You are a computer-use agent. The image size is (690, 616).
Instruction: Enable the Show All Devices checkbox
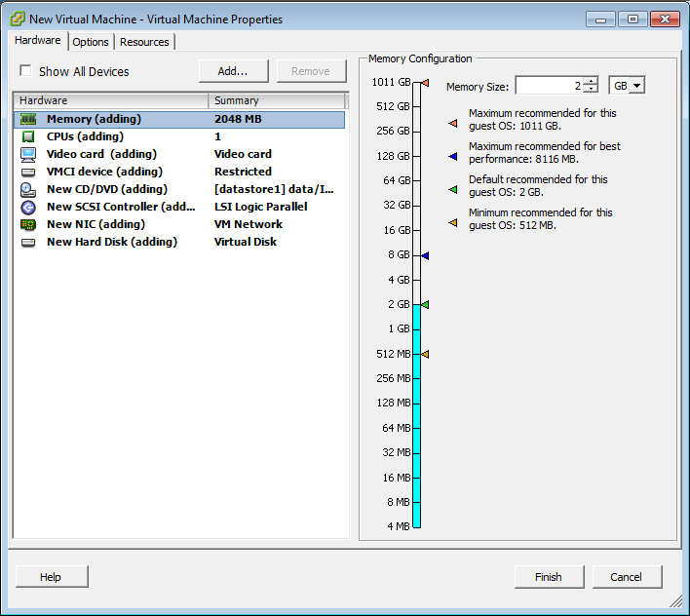tap(25, 70)
